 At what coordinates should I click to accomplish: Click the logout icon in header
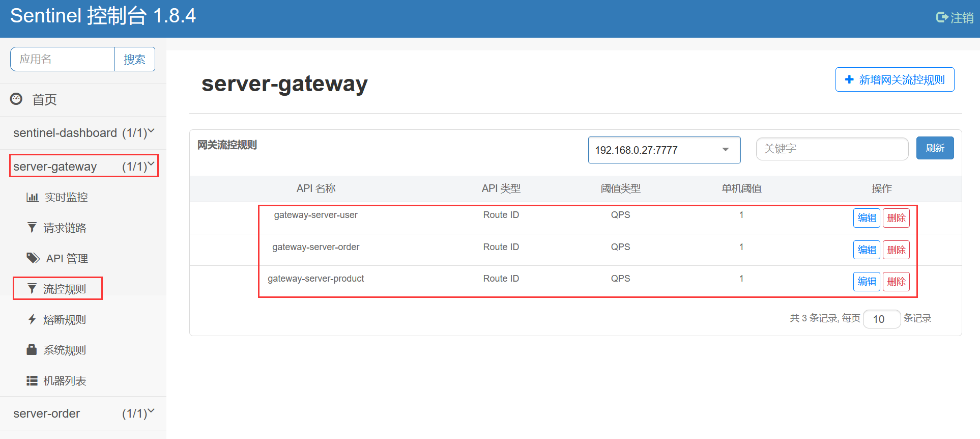[x=942, y=17]
